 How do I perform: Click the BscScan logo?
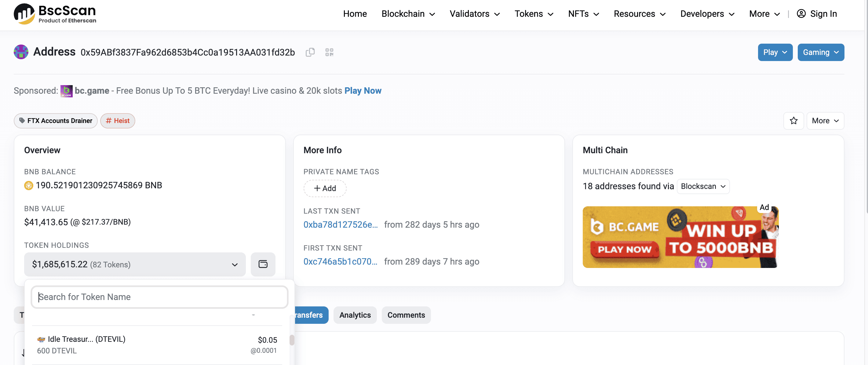point(55,14)
